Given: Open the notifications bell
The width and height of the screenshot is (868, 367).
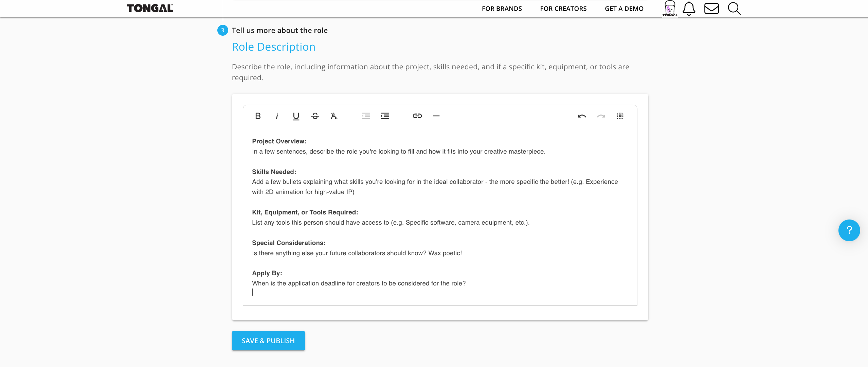Looking at the screenshot, I should coord(689,8).
